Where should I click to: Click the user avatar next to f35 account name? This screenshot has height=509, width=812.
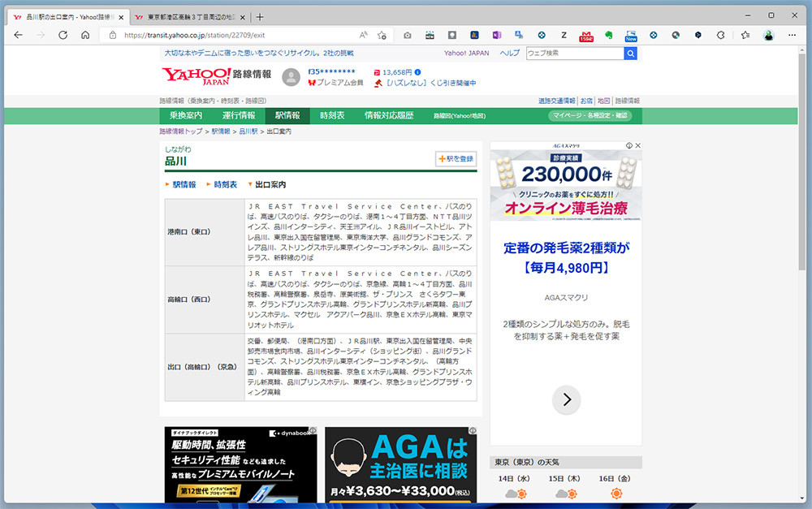point(292,78)
